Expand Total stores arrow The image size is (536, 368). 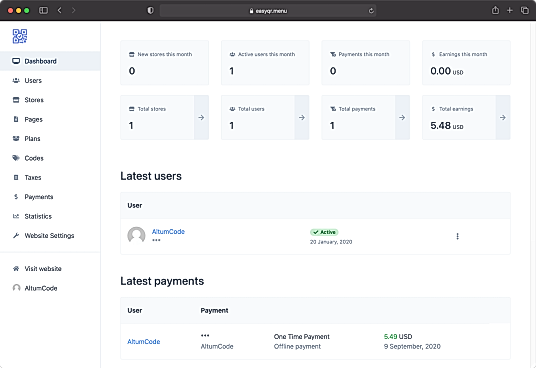(x=201, y=117)
